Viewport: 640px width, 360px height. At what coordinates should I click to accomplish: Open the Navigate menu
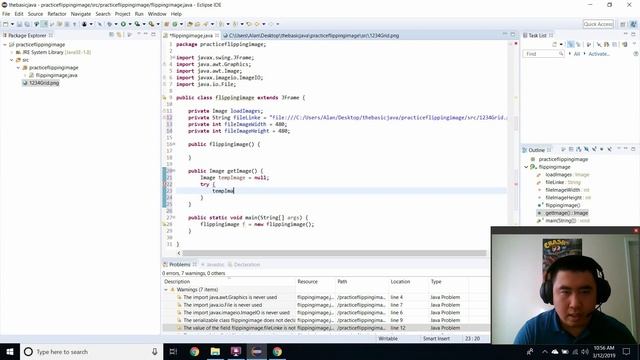pos(81,14)
